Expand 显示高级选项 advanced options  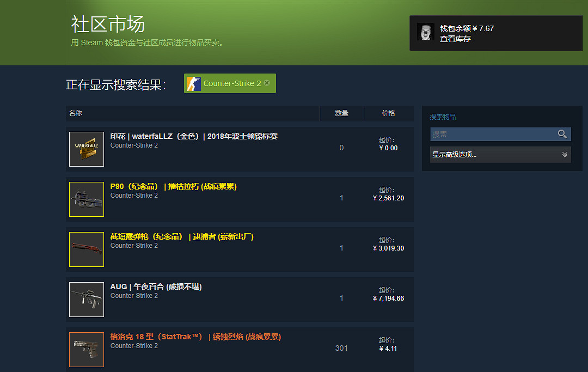click(x=455, y=155)
